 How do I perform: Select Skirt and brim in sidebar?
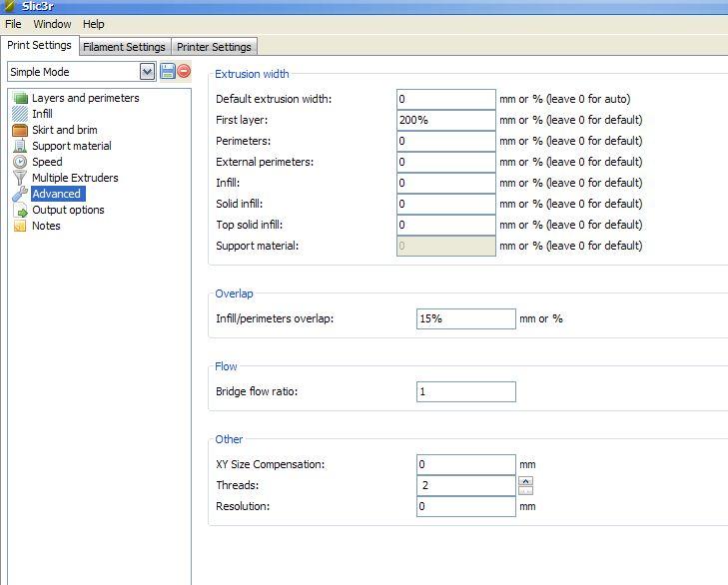click(65, 130)
